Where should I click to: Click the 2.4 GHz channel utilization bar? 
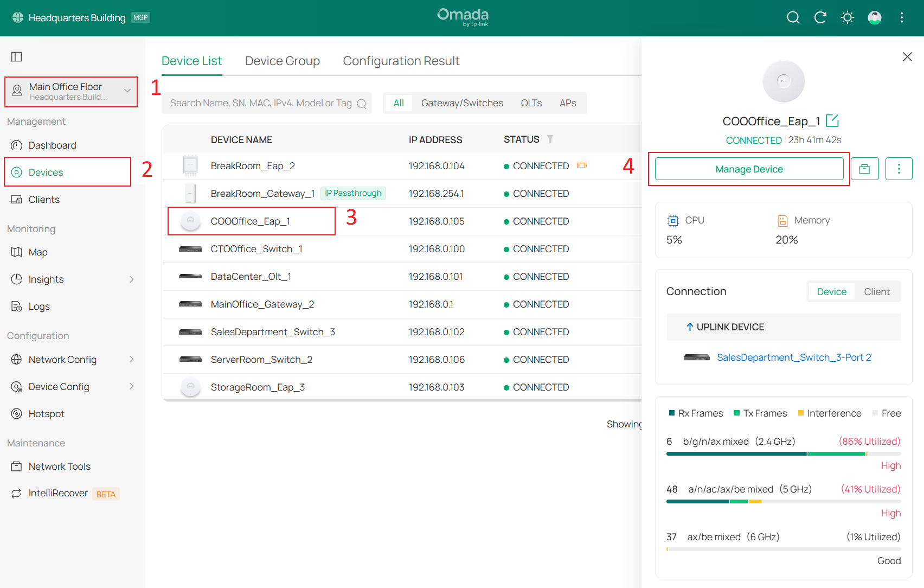click(x=783, y=453)
